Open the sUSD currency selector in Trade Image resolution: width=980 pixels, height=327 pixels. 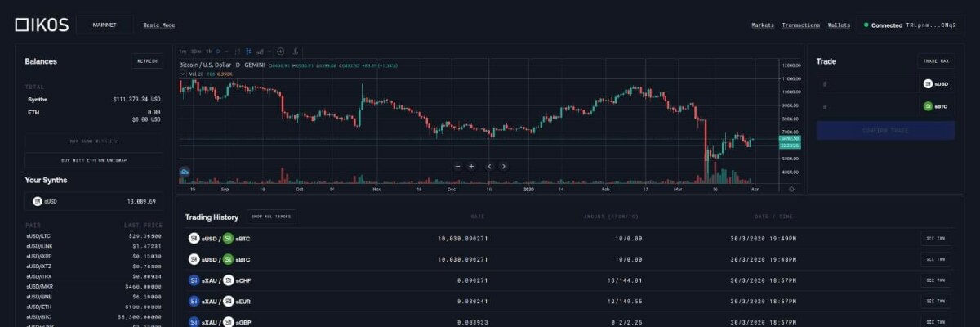pyautogui.click(x=935, y=83)
